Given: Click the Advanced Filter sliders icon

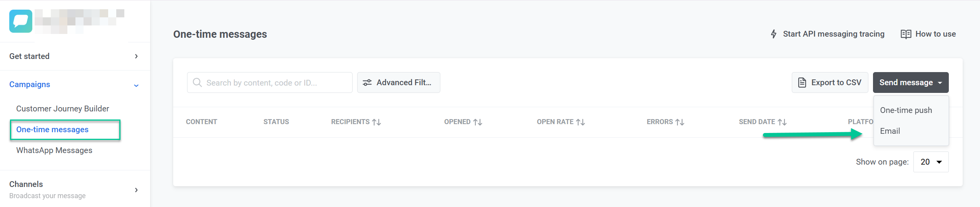Looking at the screenshot, I should pyautogui.click(x=367, y=82).
